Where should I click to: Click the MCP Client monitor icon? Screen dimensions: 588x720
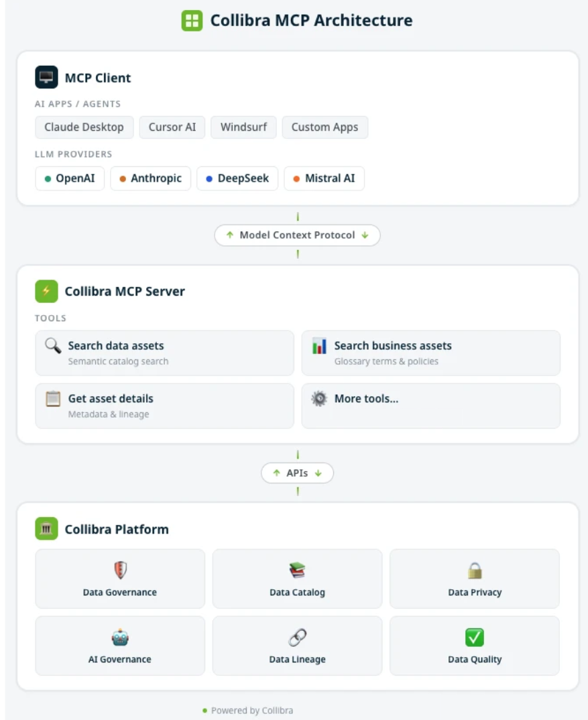(46, 77)
